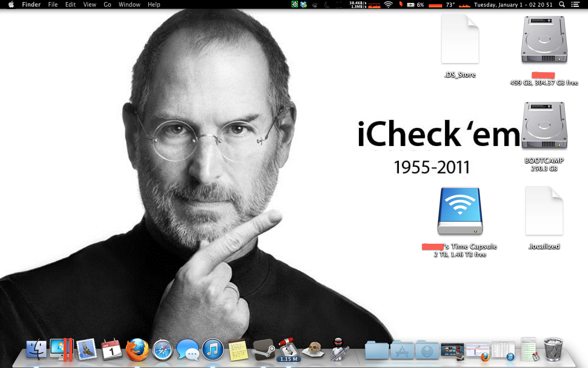
Task: Select the .DS_Store file on desktop
Action: 460,39
